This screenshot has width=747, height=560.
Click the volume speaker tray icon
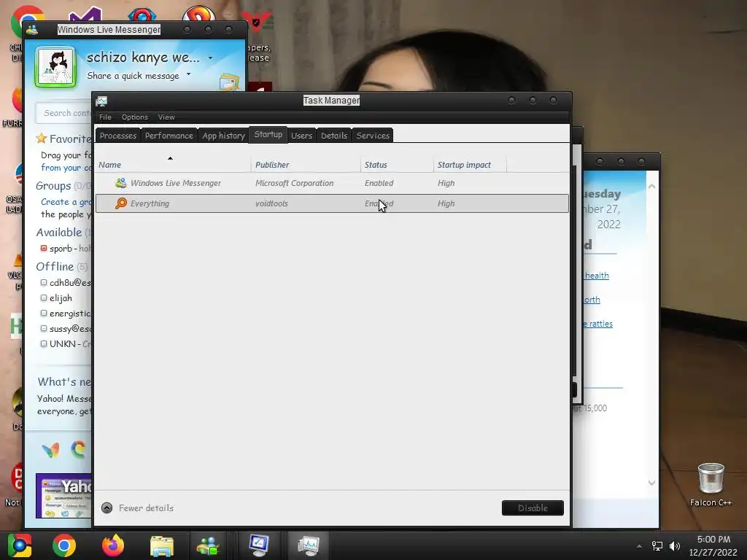(675, 546)
